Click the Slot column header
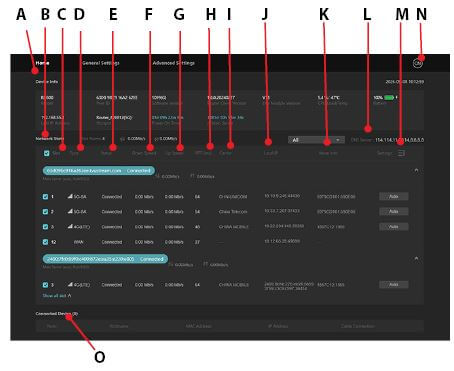 pyautogui.click(x=56, y=153)
